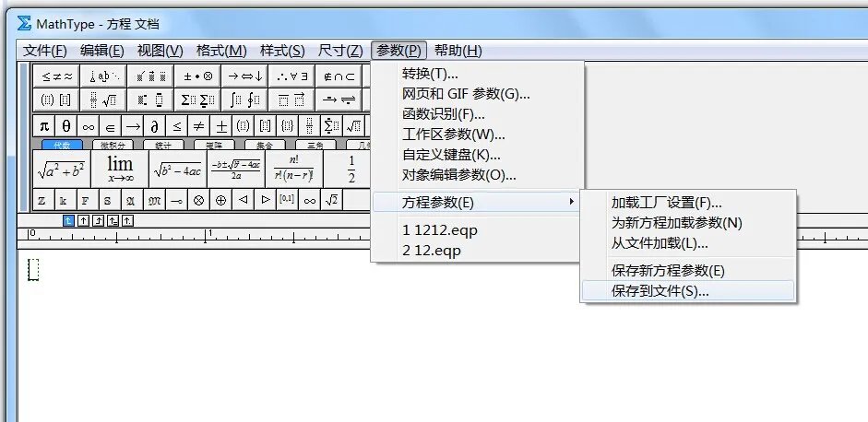Viewport: 868px width, 422px height.
Task: Switch to the 代数 tab
Action: [62, 145]
